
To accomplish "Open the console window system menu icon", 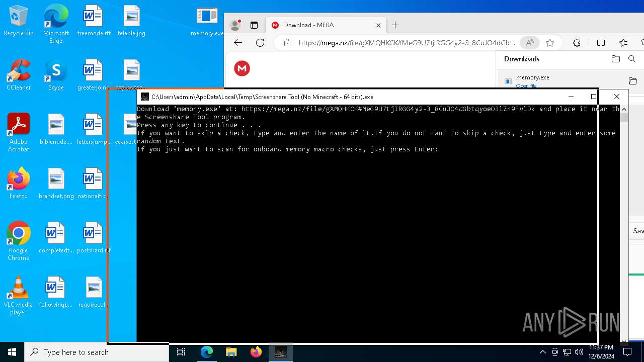I will click(x=145, y=97).
